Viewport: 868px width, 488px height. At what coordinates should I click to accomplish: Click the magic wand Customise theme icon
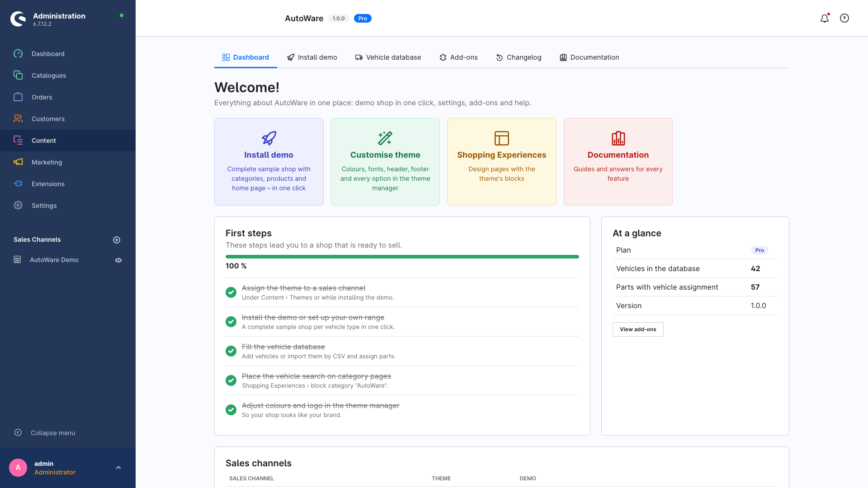(385, 138)
